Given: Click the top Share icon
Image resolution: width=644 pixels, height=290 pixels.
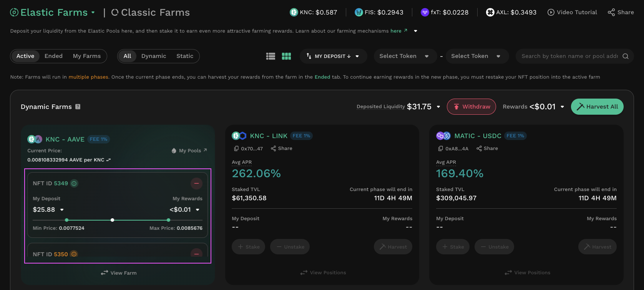Looking at the screenshot, I should tap(611, 12).
